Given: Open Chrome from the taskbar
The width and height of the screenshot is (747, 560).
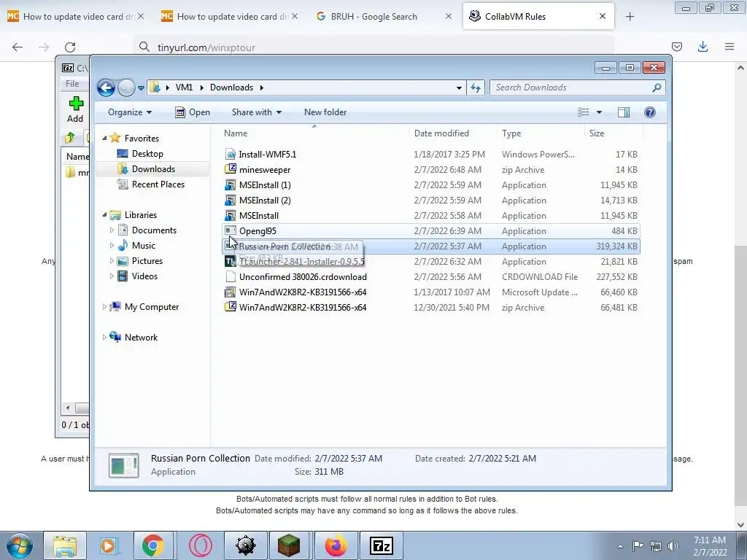Looking at the screenshot, I should click(x=153, y=545).
